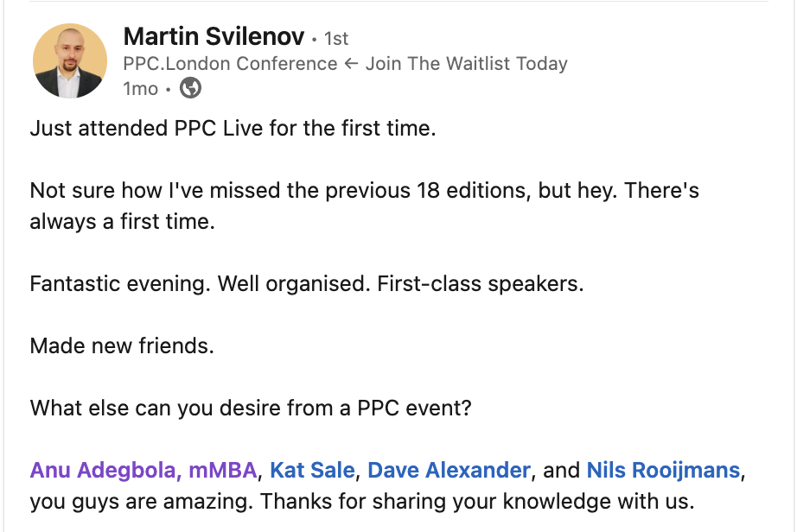Click "Thanks for sharing your knowledge" sentence
Viewport: 797px width, 532px height.
tap(477, 502)
